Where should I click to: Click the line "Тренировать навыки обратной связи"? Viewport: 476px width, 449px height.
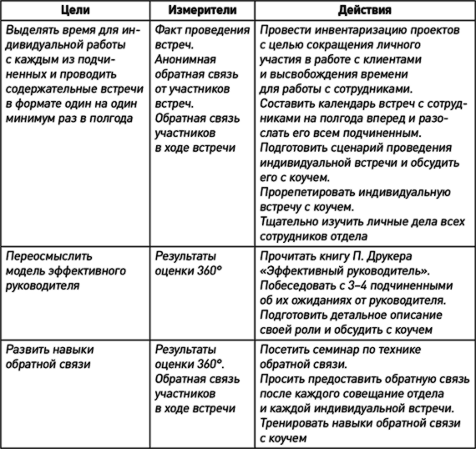tap(360, 423)
